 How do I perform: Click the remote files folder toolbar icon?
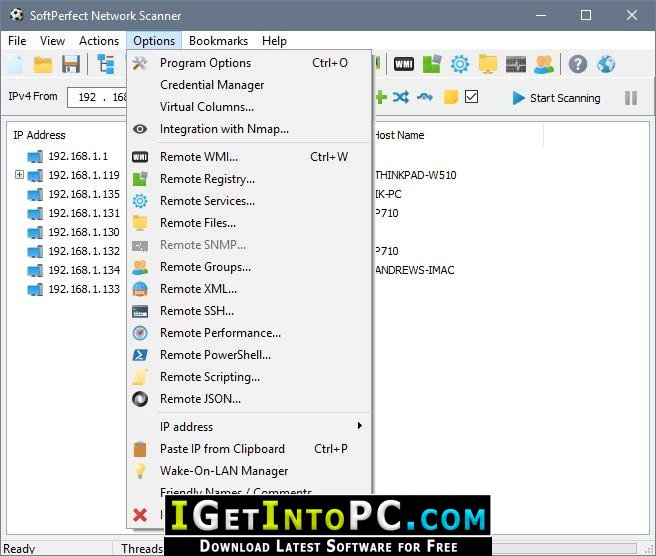[488, 64]
